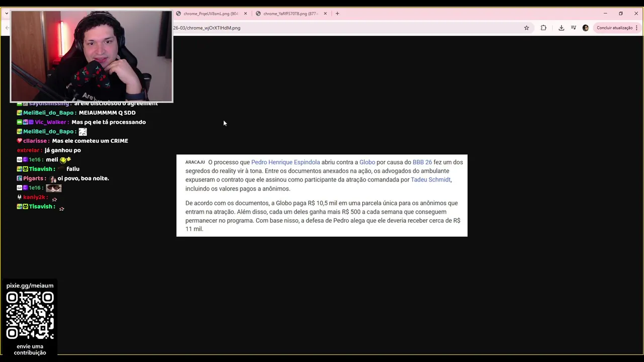This screenshot has height=362, width=644.
Task: Click chat message 'já ganhou po'
Action: coord(62,150)
